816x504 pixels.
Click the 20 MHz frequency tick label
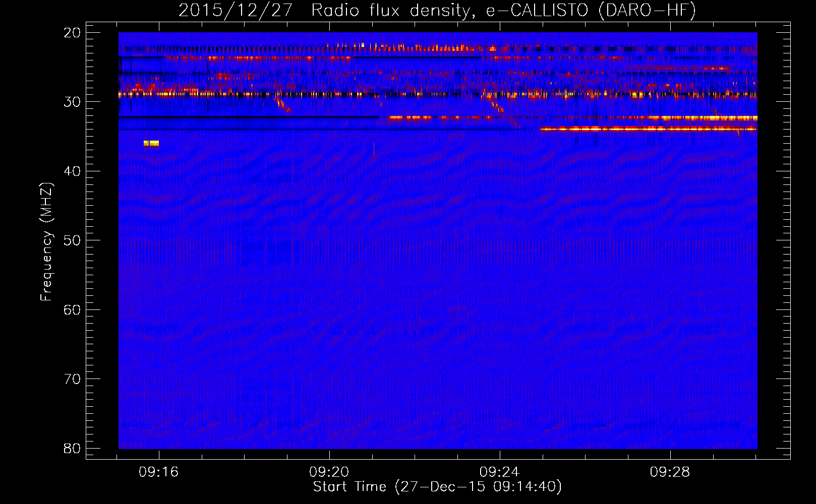tap(72, 33)
